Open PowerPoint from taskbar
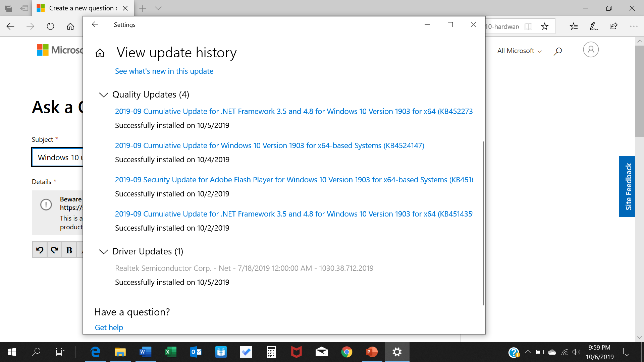644x362 pixels. (372, 352)
